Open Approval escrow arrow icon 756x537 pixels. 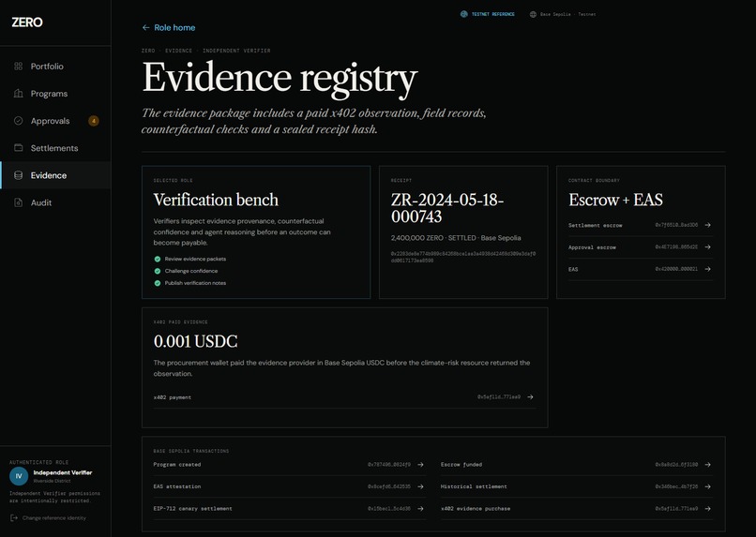click(708, 247)
